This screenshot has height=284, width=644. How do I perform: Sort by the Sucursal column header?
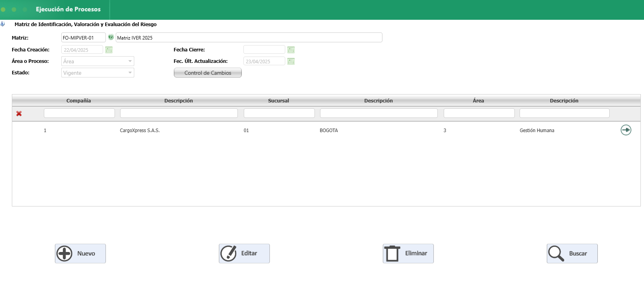(279, 100)
